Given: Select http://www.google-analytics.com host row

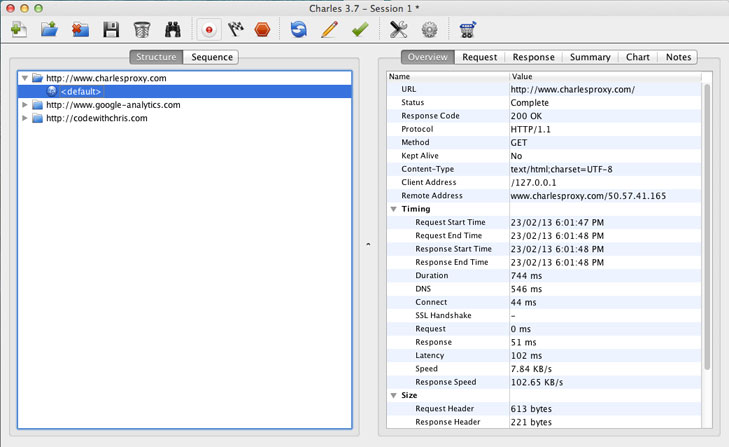Looking at the screenshot, I should 185,105.
